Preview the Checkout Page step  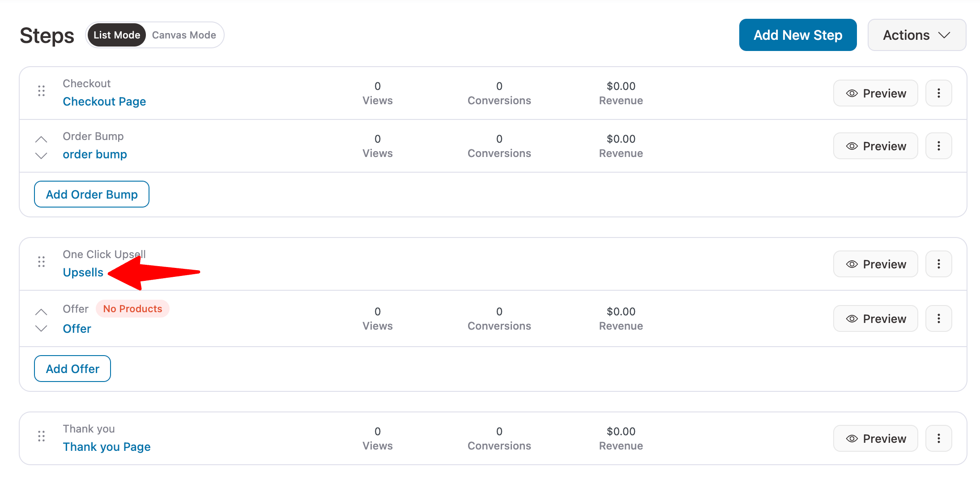[875, 93]
